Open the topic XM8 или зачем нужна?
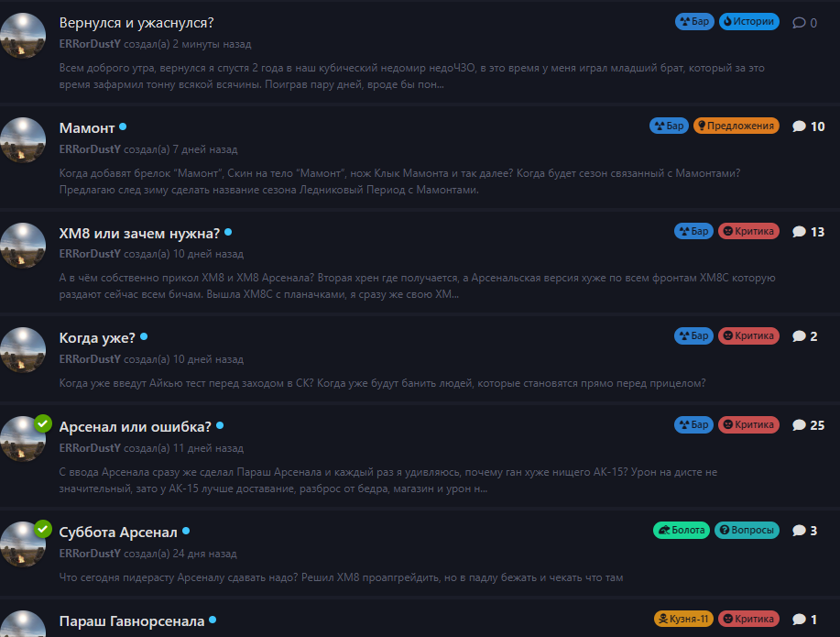 click(139, 233)
